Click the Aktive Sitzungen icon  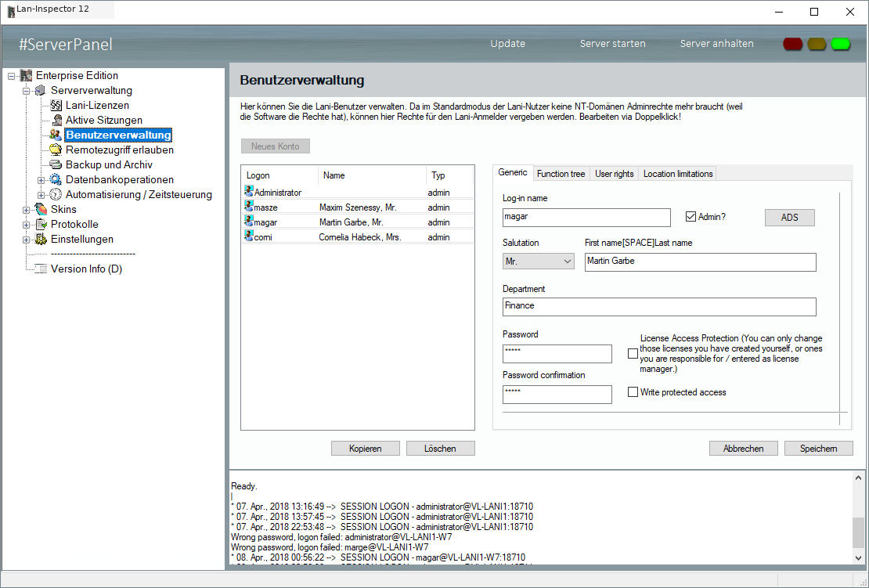click(x=56, y=121)
